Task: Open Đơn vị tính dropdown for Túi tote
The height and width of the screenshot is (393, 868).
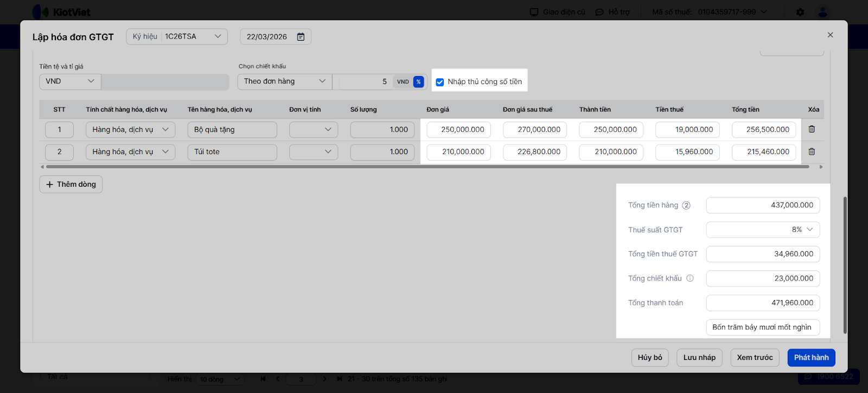Action: (314, 152)
